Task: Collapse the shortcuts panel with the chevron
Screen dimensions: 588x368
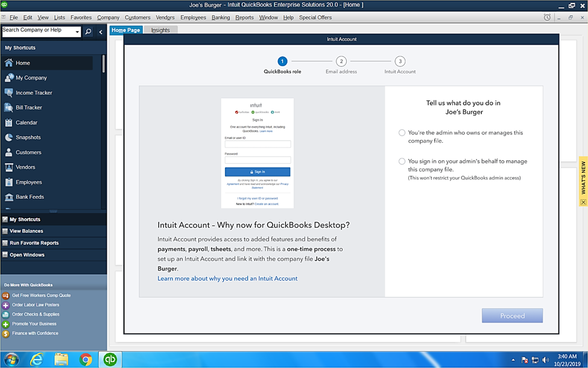Action: (100, 31)
